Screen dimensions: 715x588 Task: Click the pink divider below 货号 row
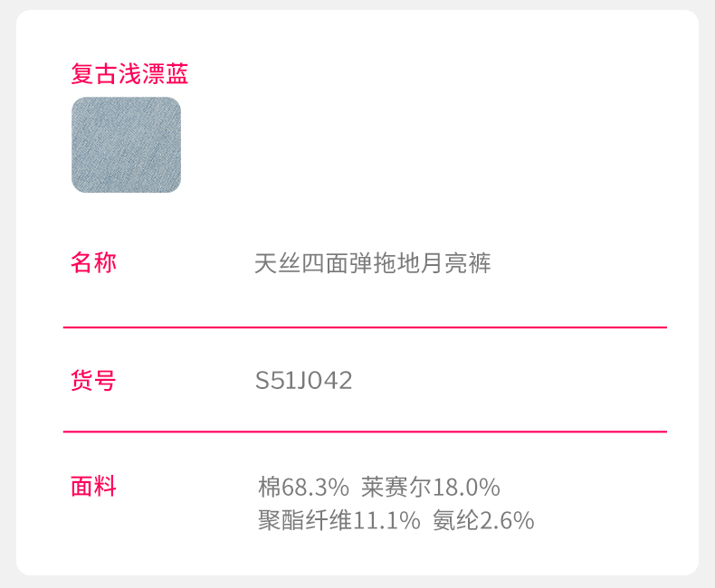(x=365, y=432)
